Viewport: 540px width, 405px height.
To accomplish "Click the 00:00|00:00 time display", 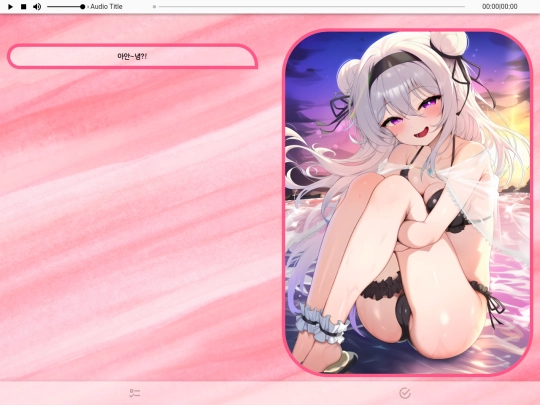I will [499, 7].
